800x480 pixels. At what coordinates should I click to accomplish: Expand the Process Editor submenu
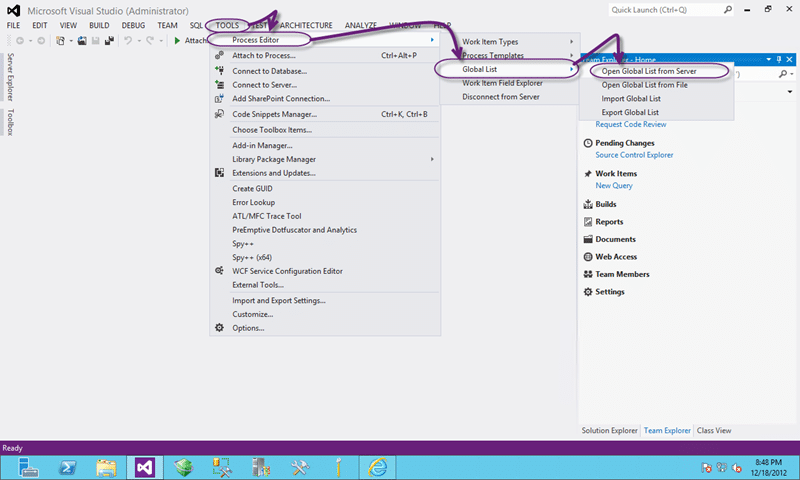click(324, 40)
